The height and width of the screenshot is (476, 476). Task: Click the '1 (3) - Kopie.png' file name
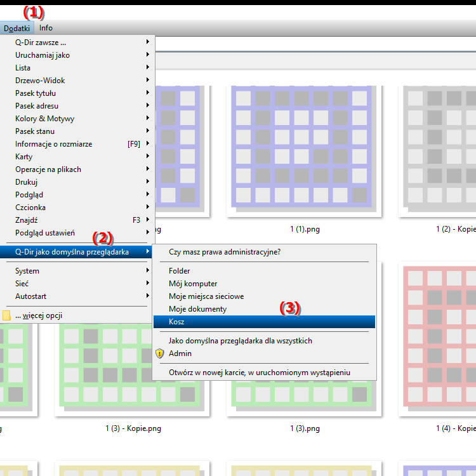pyautogui.click(x=133, y=428)
